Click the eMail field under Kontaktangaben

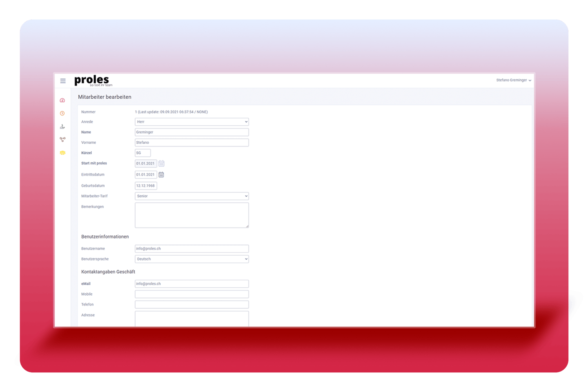pos(192,284)
